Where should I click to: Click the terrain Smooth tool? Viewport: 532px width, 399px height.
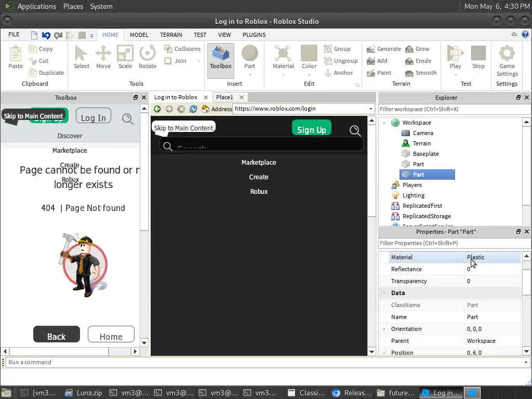click(x=421, y=73)
